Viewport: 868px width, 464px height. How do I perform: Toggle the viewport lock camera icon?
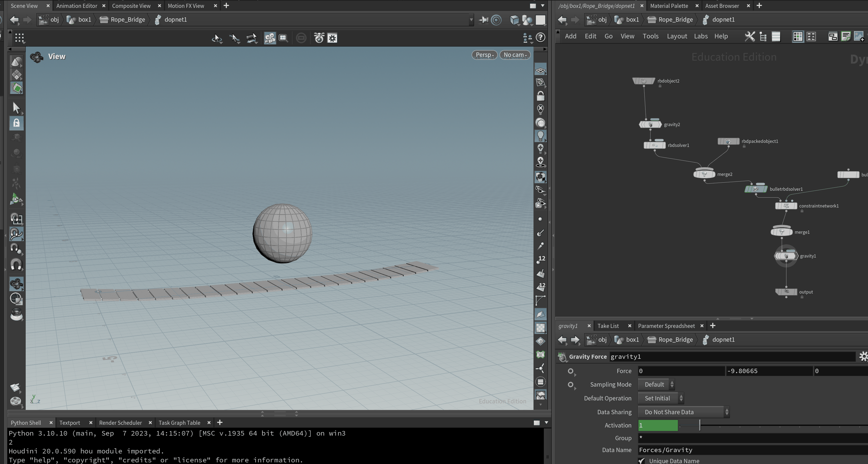coord(541,96)
